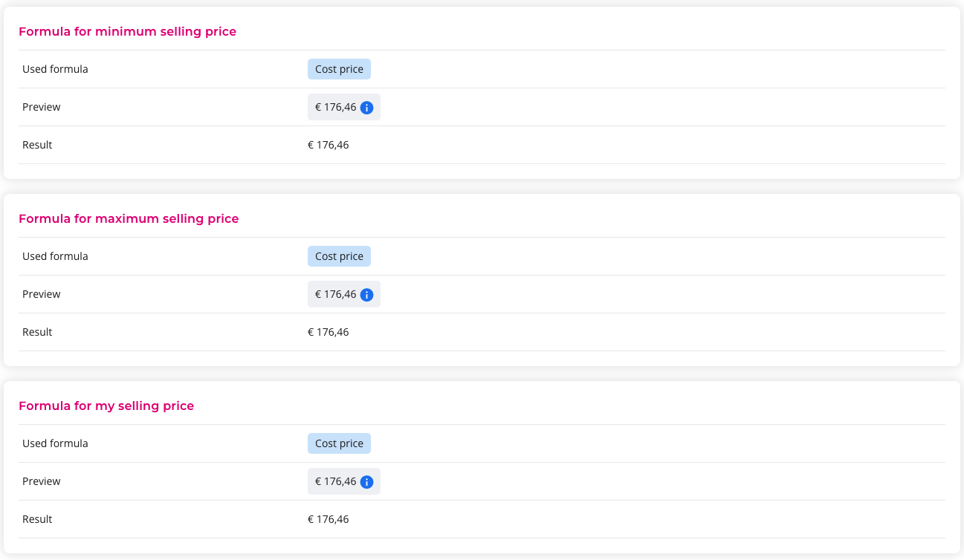Image resolution: width=964 pixels, height=560 pixels.
Task: Select Cost price chip under minimum selling price
Action: (x=339, y=69)
